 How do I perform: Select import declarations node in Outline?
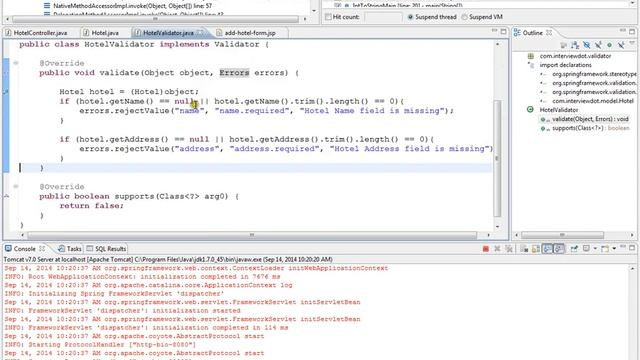565,65
